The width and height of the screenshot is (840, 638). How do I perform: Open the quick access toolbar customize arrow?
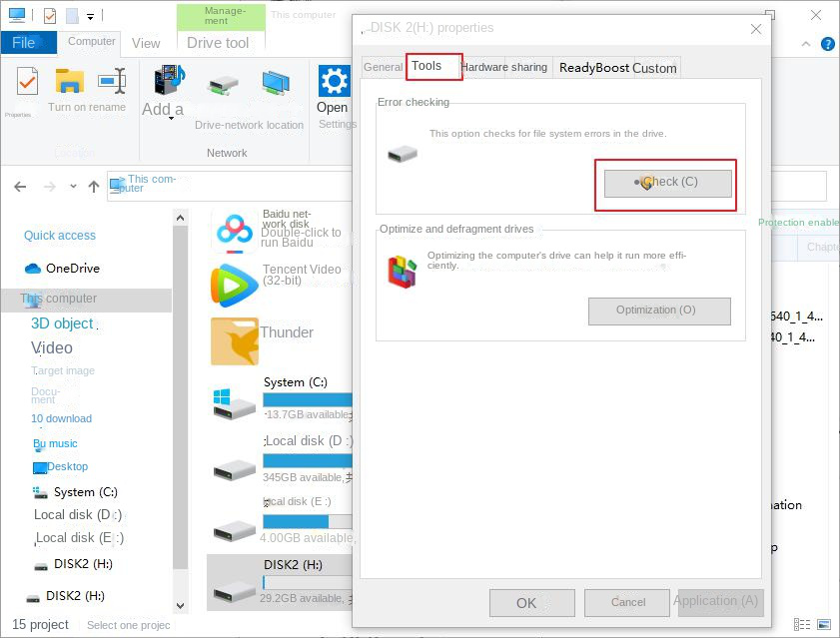90,16
